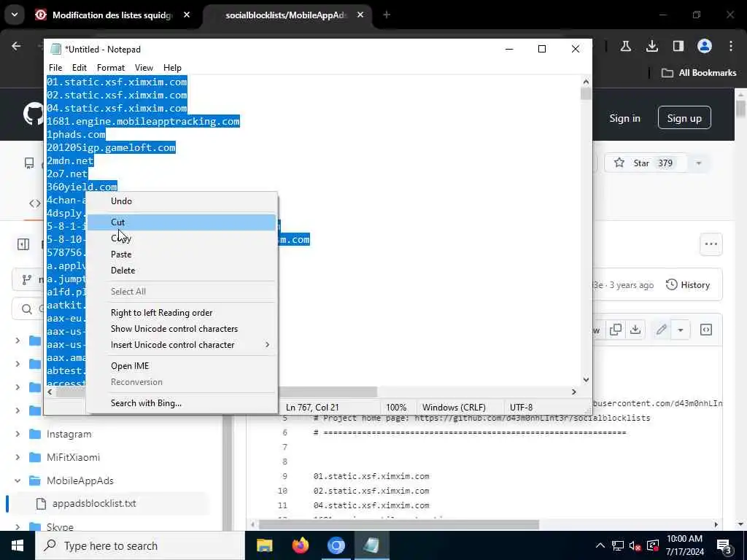Expand the MiFitXiaomi folder
Viewport: 747px width, 560px height.
click(18, 457)
